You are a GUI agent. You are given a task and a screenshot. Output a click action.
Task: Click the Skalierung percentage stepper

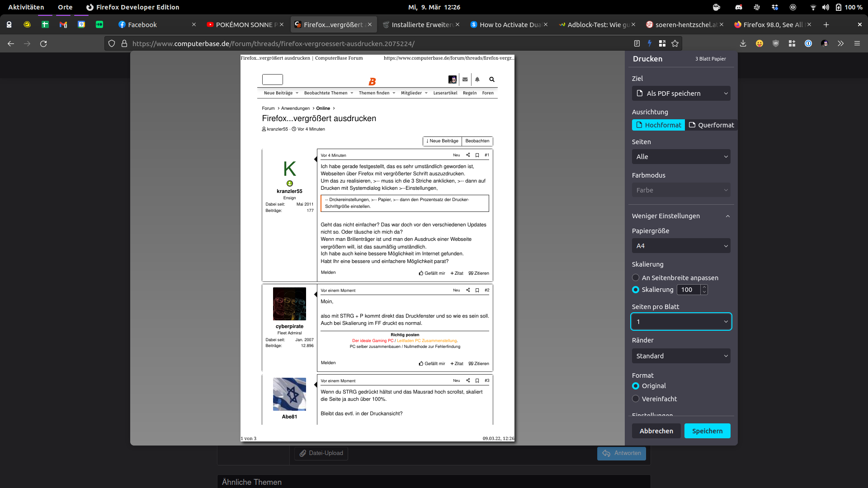(x=704, y=290)
